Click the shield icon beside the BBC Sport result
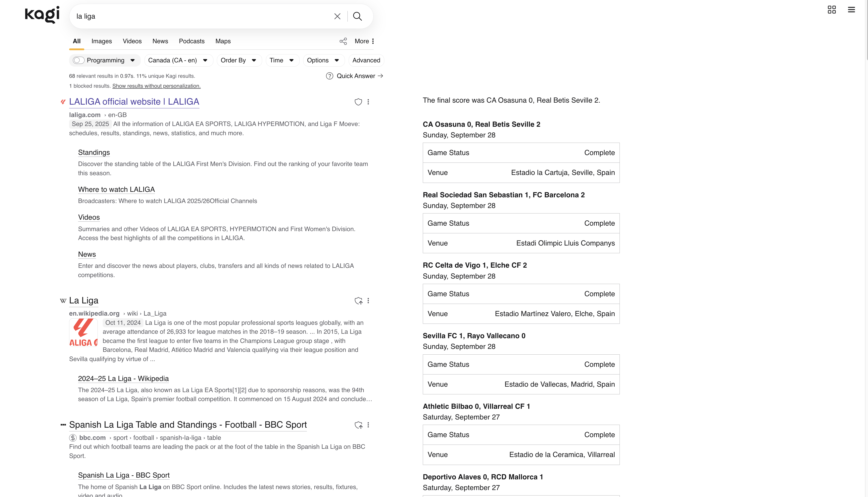868x497 pixels. click(358, 425)
